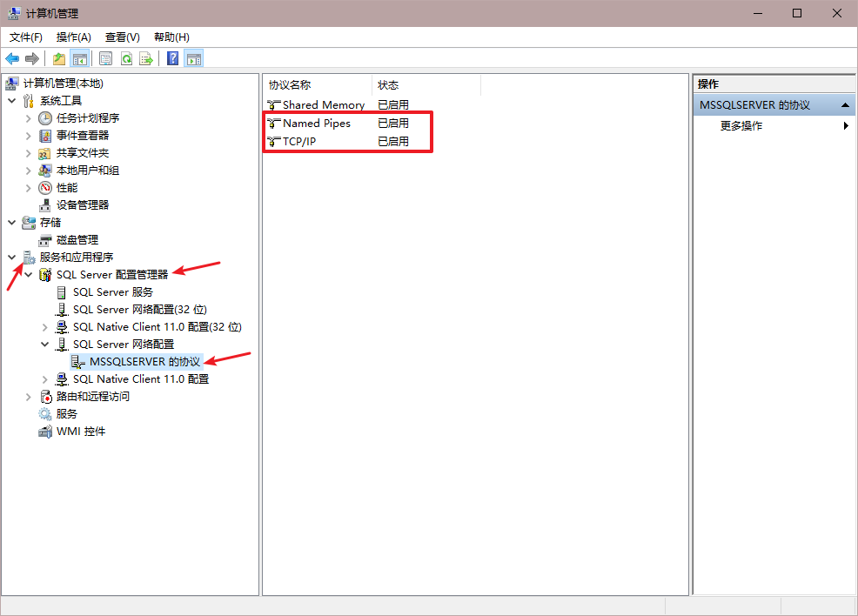Open 磁盘管理 via its disk icon
This screenshot has height=616, width=858.
click(45, 240)
